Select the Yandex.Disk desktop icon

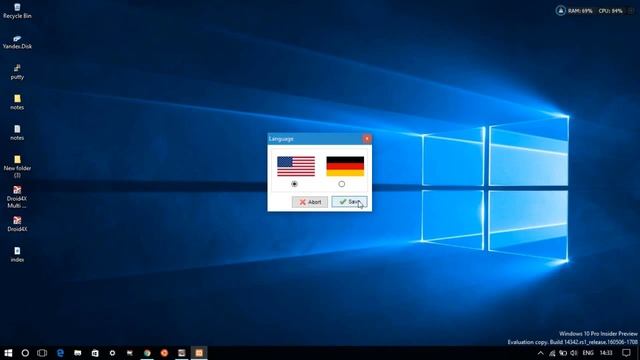tap(17, 42)
